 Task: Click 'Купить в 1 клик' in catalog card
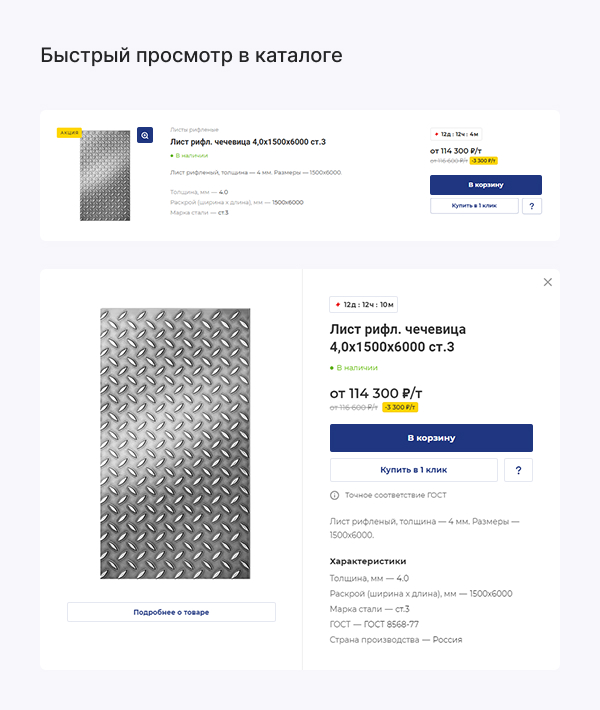(475, 206)
